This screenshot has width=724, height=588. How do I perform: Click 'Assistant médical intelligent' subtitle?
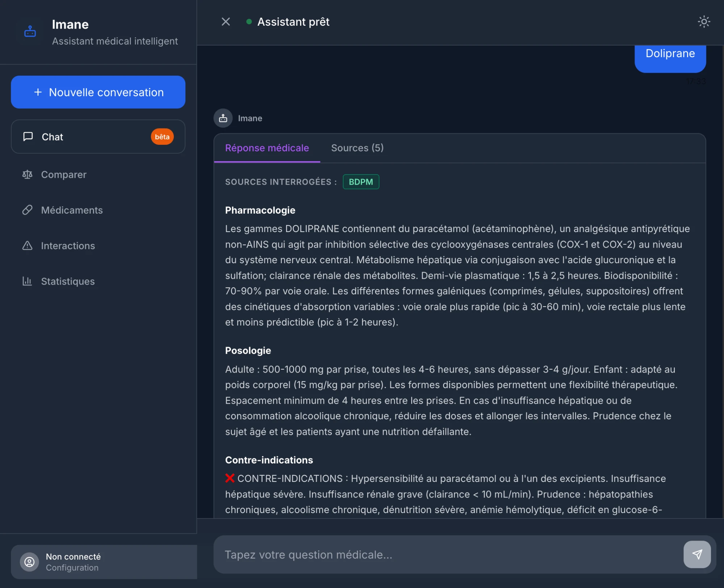pos(115,41)
